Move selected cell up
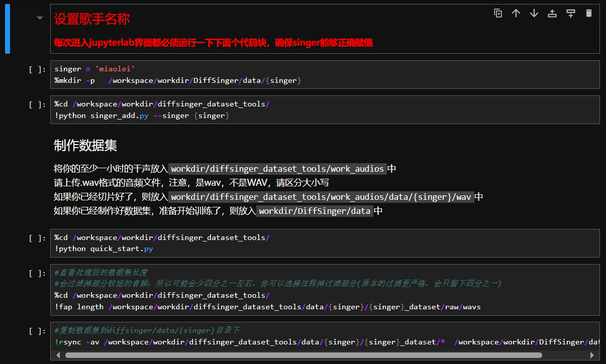606x364 pixels. [516, 14]
